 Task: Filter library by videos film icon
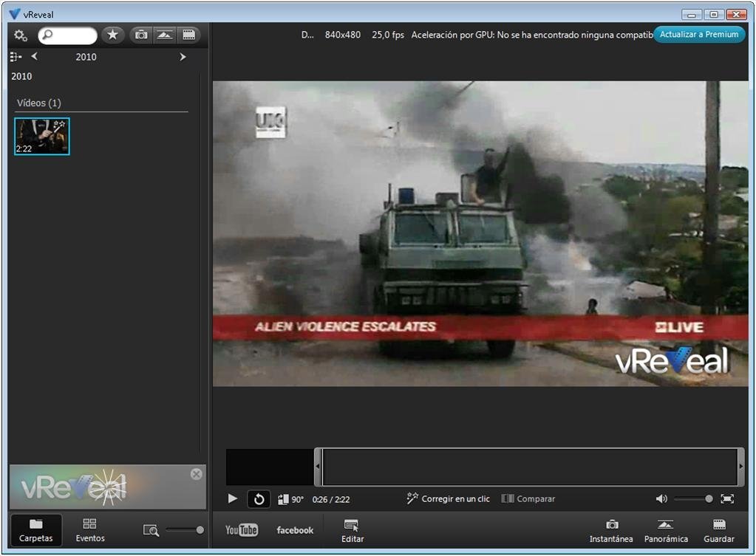pyautogui.click(x=188, y=35)
